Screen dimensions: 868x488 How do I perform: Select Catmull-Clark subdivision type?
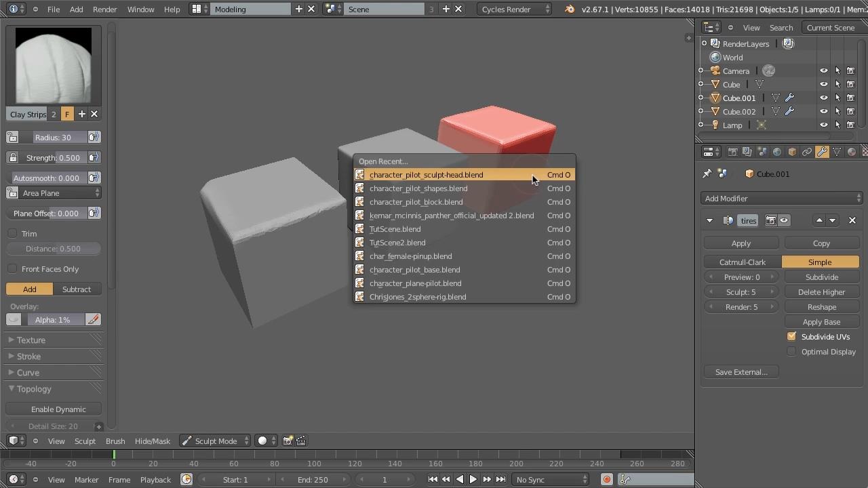[743, 262]
